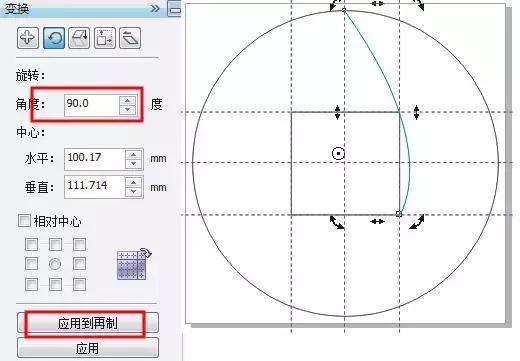Click the bottom horizontal skew handle
Screen dimensions: 520x361
coord(377,221)
